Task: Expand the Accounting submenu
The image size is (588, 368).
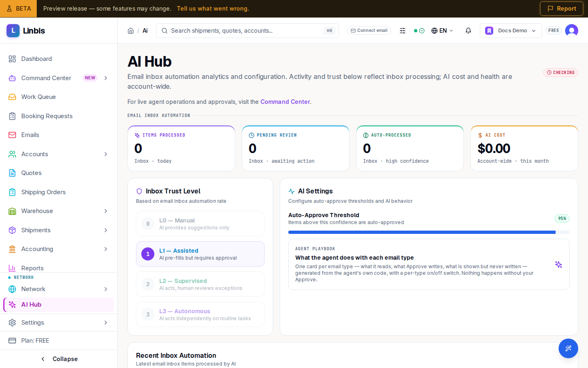Action: pyautogui.click(x=106, y=249)
